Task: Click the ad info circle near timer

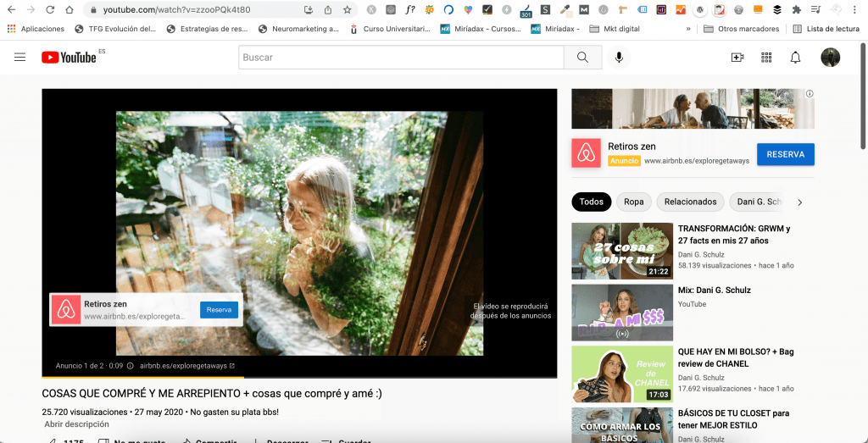Action: (130, 366)
